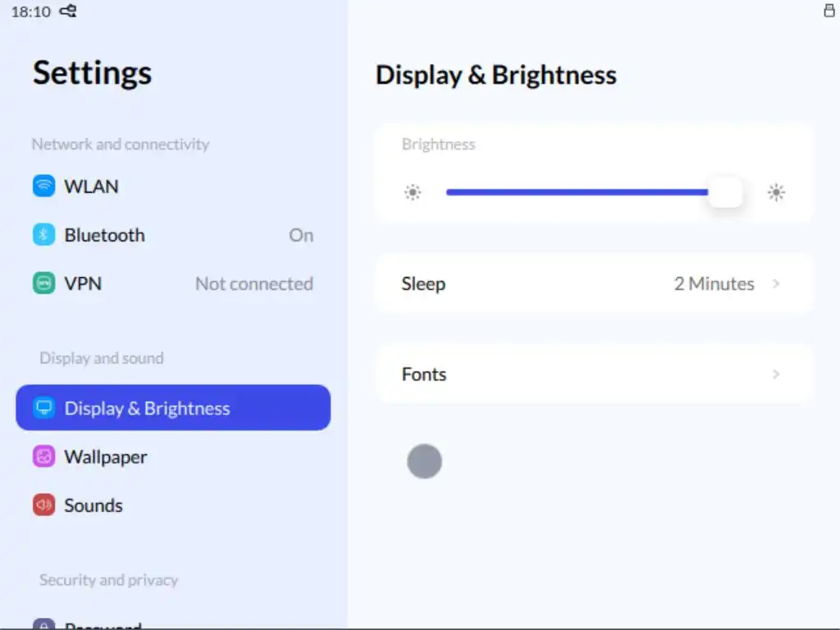840x630 pixels.
Task: Click the Bluetooth icon in sidebar
Action: click(43, 235)
